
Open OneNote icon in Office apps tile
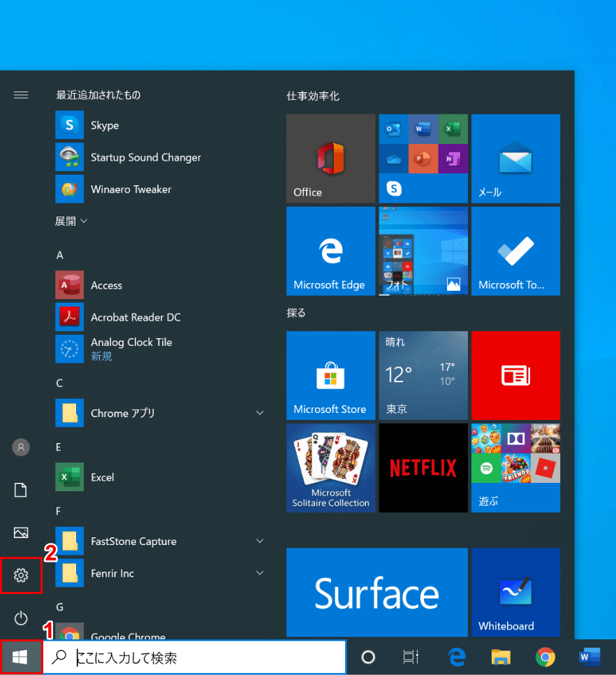[x=453, y=159]
